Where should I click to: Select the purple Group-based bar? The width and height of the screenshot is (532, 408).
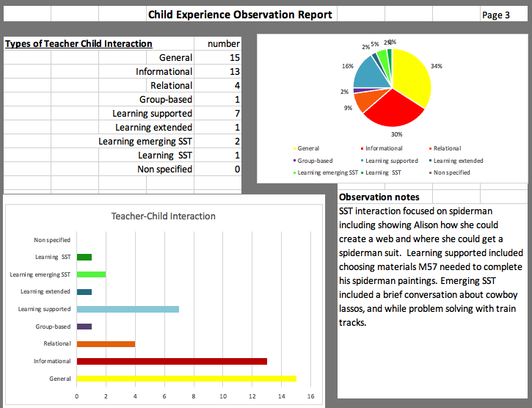84,327
